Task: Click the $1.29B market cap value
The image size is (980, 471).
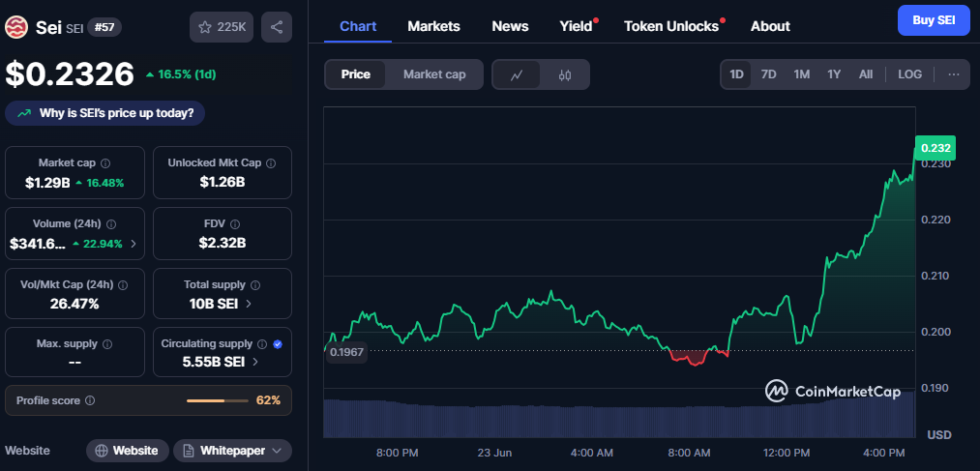Action: [47, 183]
